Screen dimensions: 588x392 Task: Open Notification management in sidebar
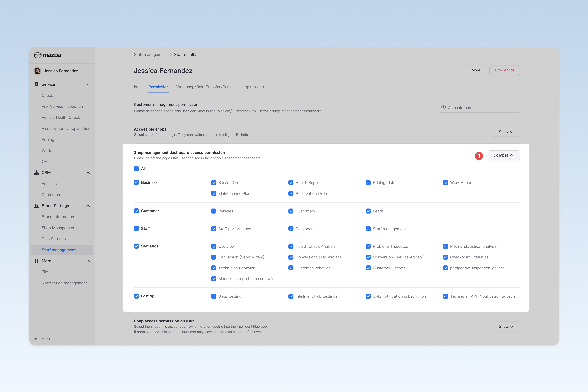coord(64,283)
